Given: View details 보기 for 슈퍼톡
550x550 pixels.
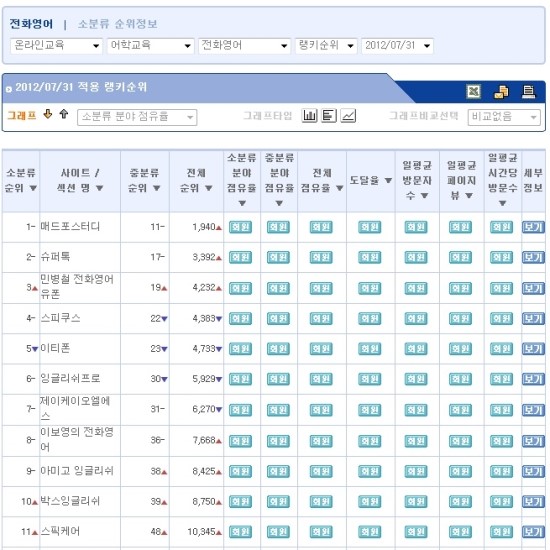Looking at the screenshot, I should click(x=533, y=257).
